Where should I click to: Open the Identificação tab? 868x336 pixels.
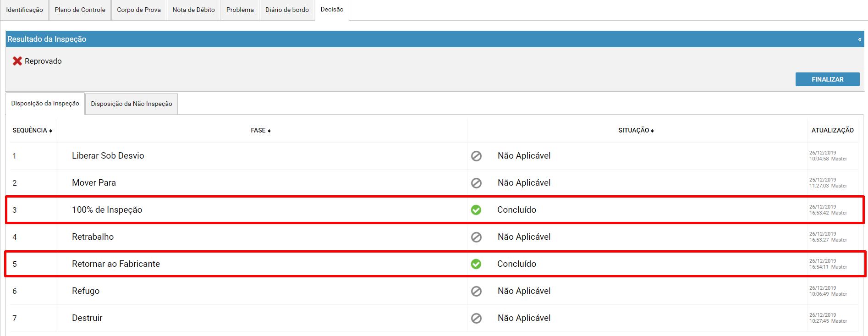tap(24, 10)
